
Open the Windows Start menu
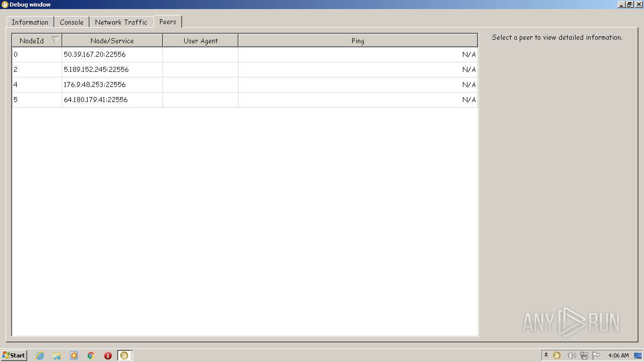coord(14,355)
